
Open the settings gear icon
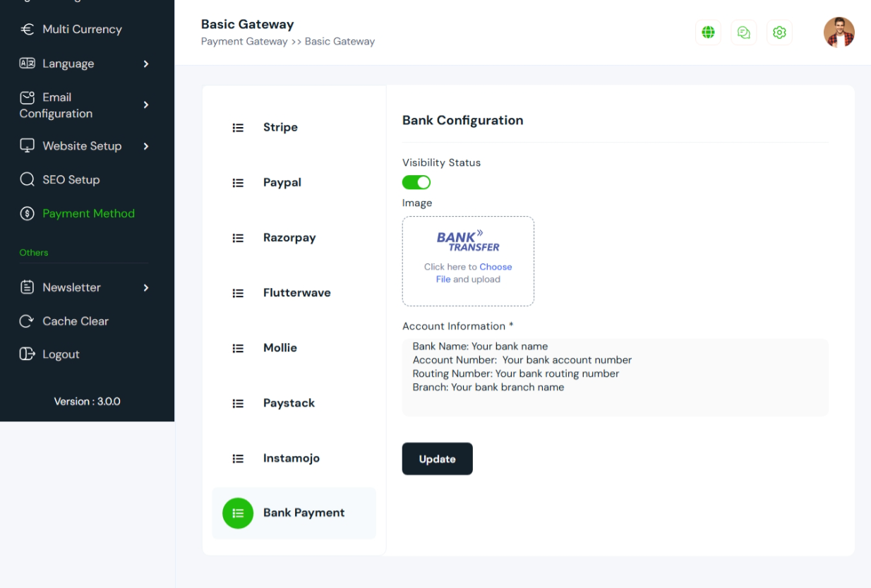[x=779, y=32]
